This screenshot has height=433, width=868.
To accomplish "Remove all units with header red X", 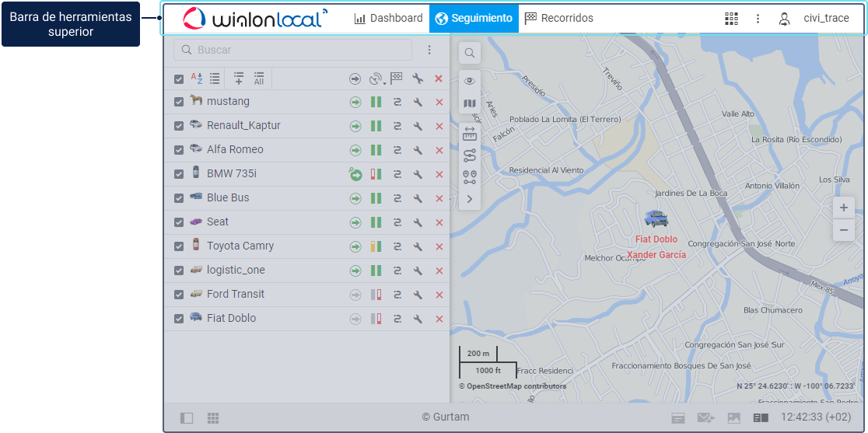I will (439, 79).
